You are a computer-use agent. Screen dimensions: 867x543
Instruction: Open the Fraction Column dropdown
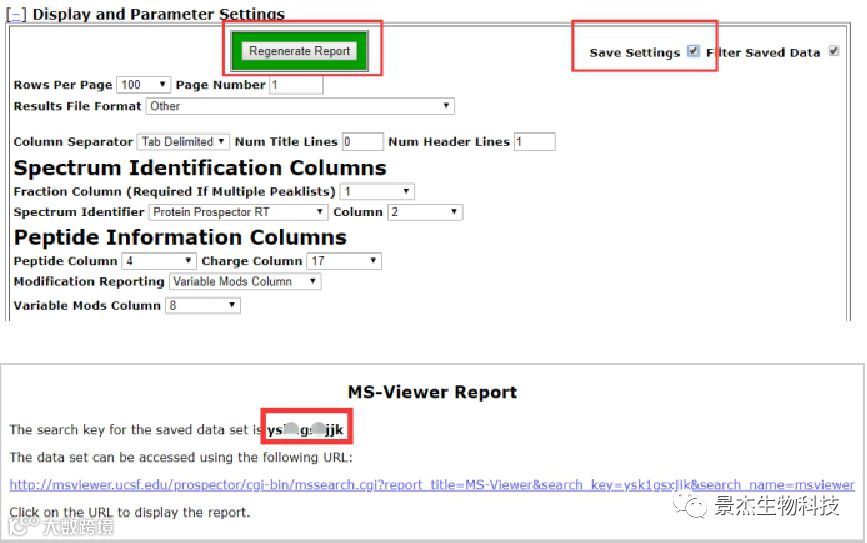[377, 191]
